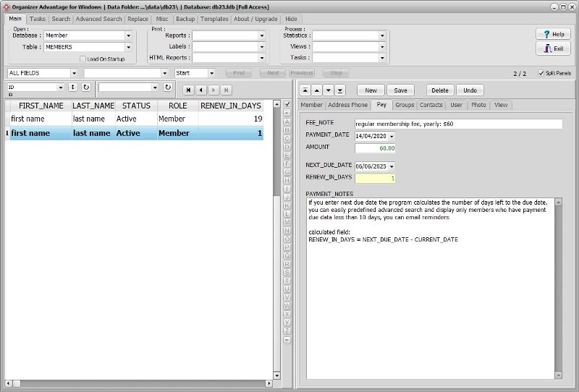Open the PAYMENT_DATE date picker
The height and width of the screenshot is (392, 579).
click(392, 136)
